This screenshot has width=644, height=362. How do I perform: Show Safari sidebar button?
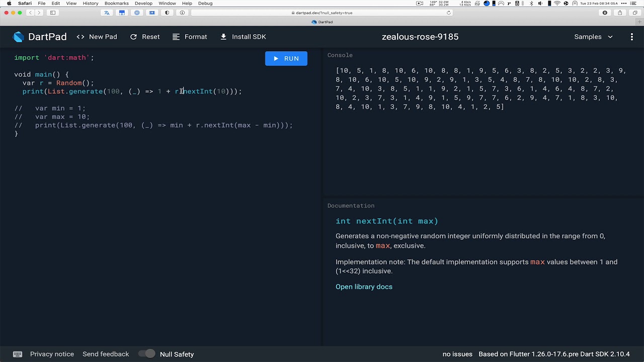[52, 13]
